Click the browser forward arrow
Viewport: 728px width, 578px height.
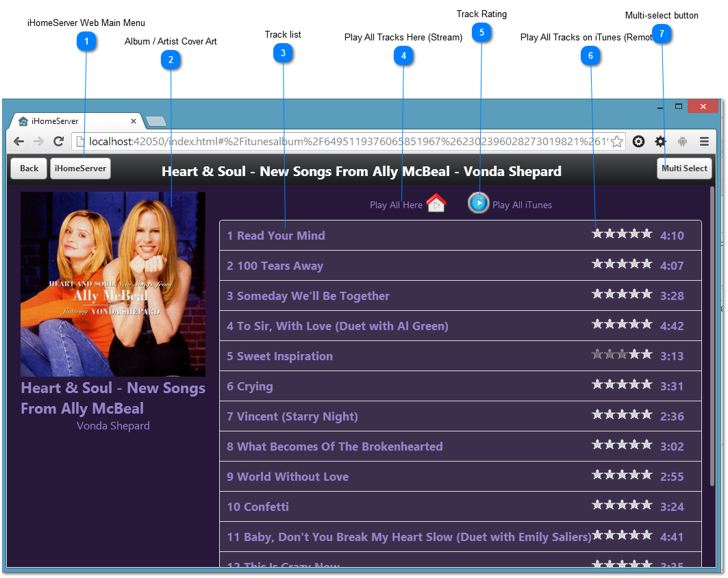38,142
